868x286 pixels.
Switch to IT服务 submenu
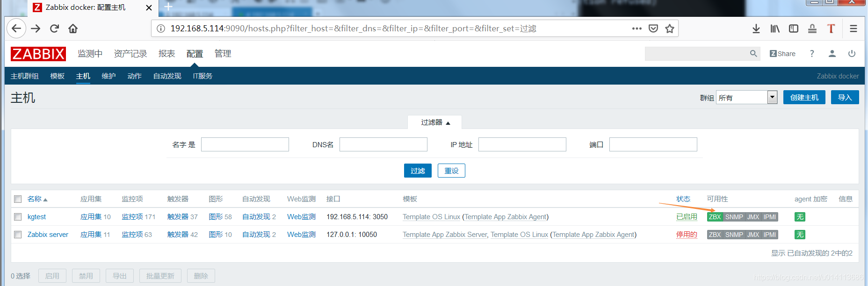[x=203, y=76]
